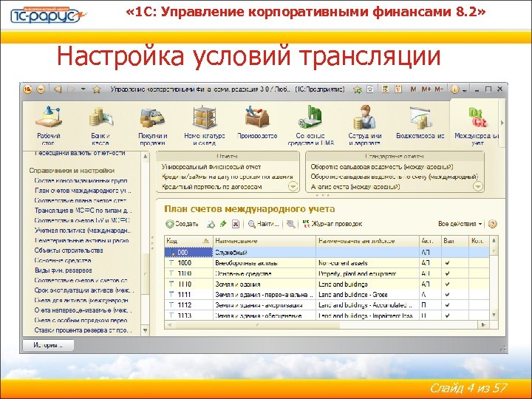Click the copy item icon in list toolbar
This screenshot has height=399, width=532.
(x=211, y=224)
